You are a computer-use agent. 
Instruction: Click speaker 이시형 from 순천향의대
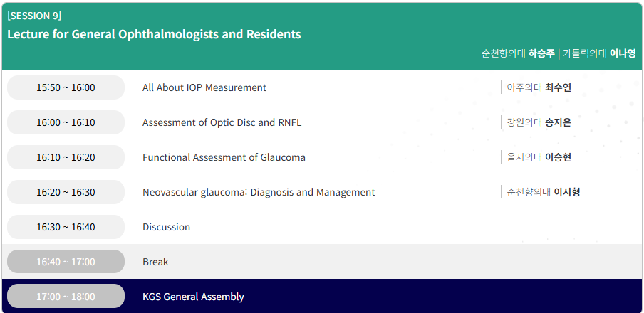pos(566,192)
